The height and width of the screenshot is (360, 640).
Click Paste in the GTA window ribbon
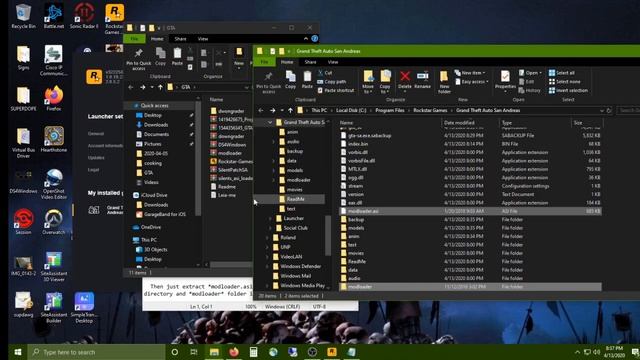177,56
